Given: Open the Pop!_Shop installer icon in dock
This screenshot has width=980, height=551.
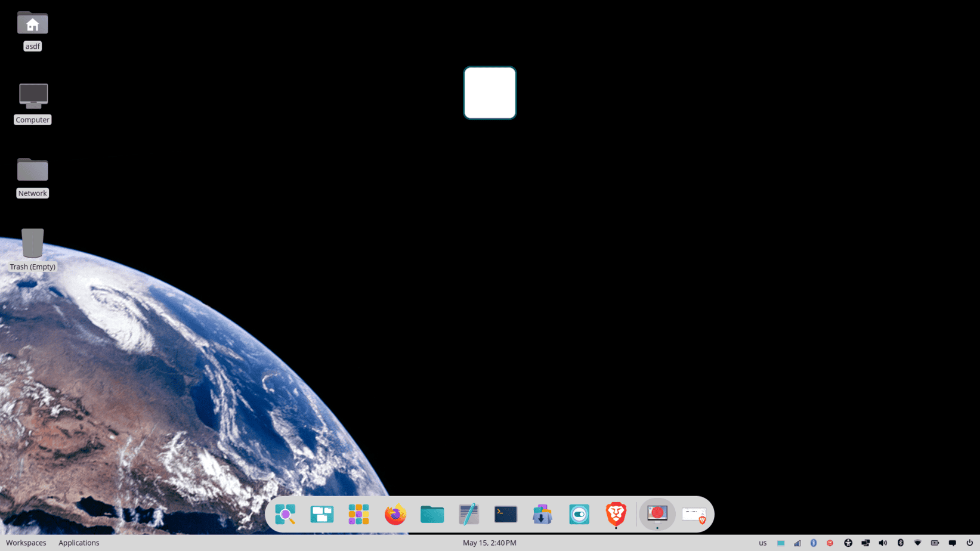Looking at the screenshot, I should (542, 514).
